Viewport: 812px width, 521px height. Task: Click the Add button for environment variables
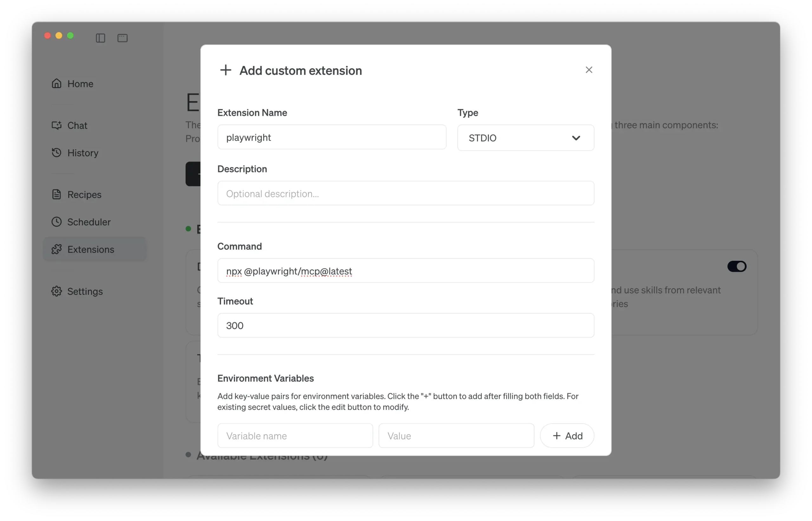566,435
